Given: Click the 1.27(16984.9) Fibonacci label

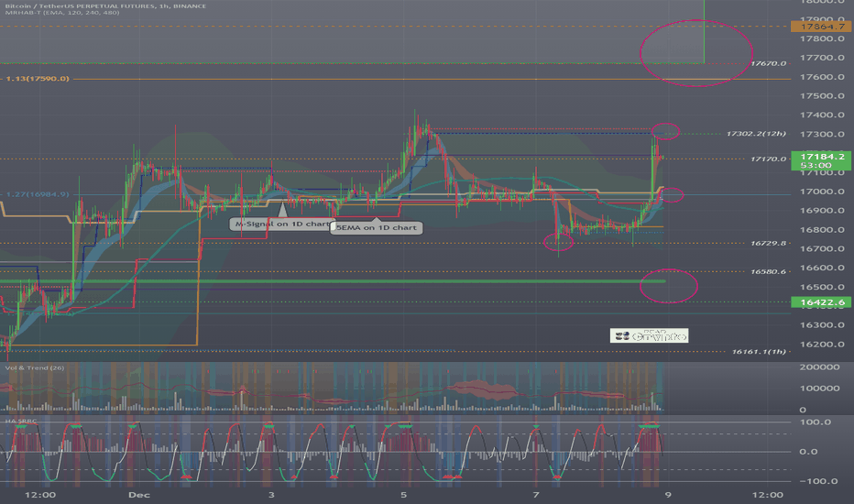Looking at the screenshot, I should click(38, 194).
